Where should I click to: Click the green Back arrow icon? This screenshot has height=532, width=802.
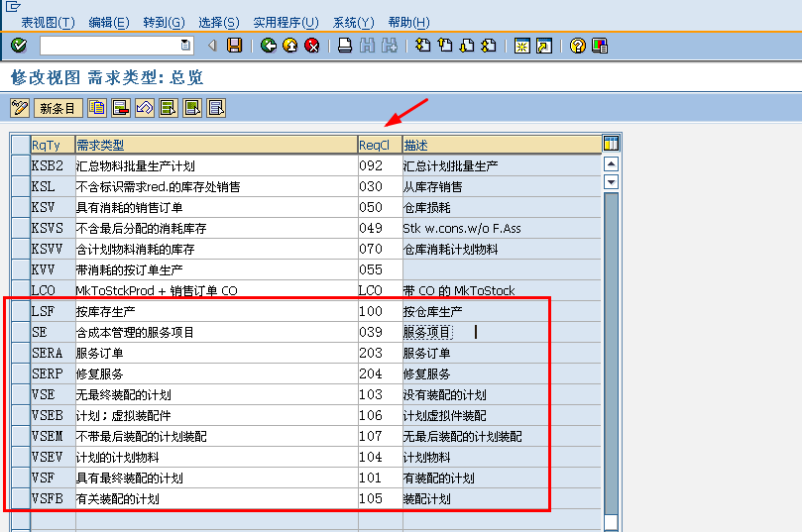pos(268,46)
